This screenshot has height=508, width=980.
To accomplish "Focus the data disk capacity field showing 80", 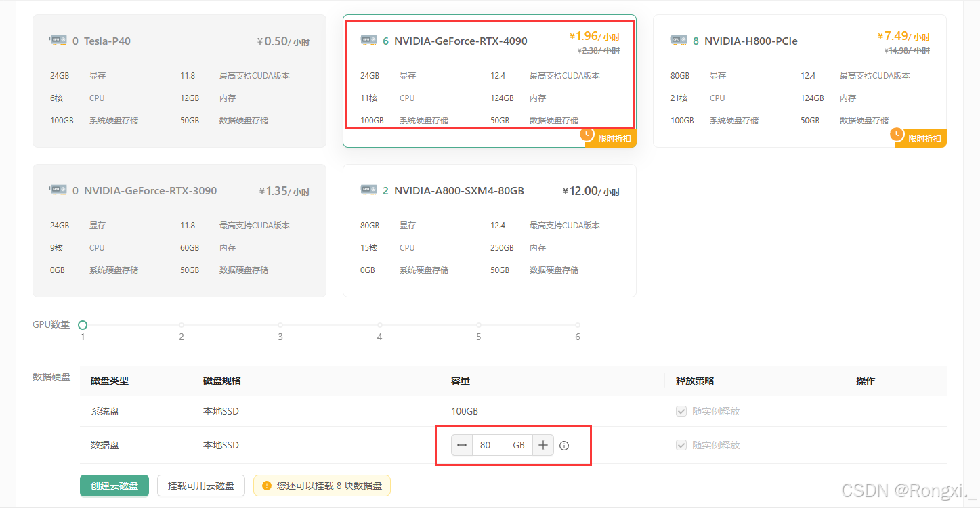I will (x=502, y=445).
